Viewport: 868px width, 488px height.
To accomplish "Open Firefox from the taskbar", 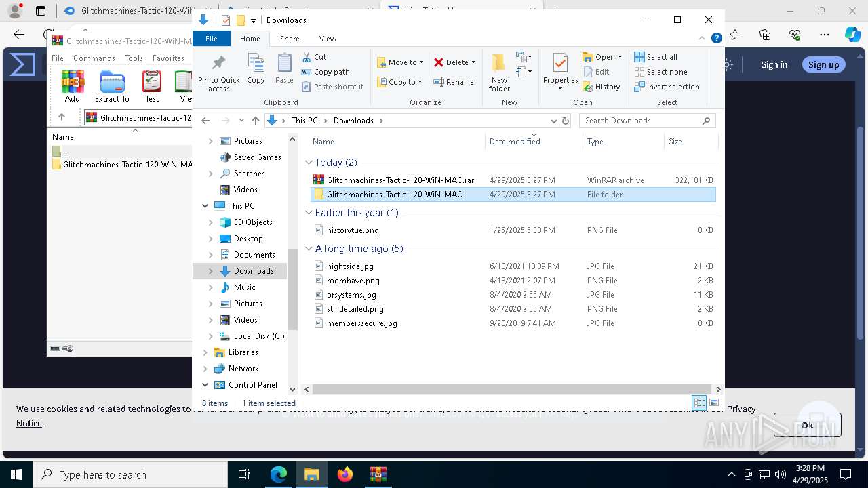I will click(345, 474).
